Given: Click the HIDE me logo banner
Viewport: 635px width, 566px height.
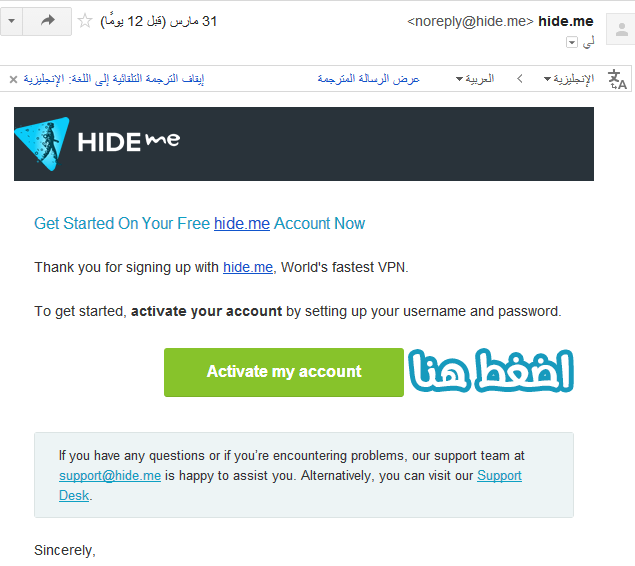Looking at the screenshot, I should point(304,144).
